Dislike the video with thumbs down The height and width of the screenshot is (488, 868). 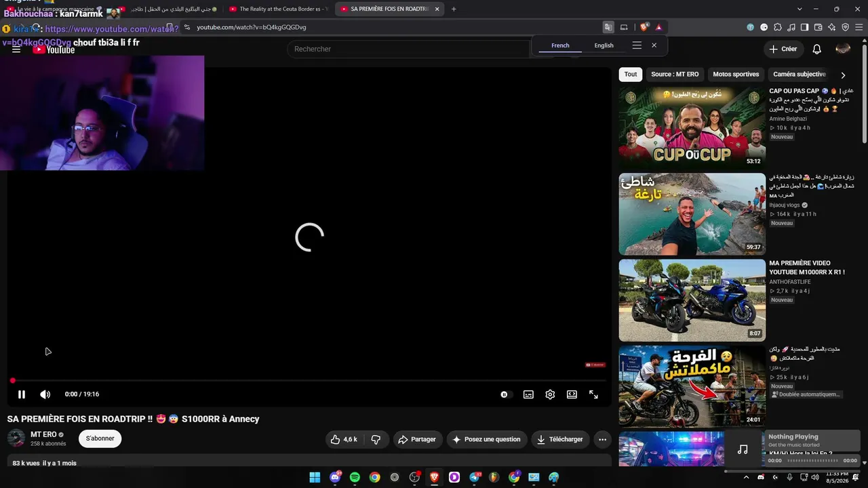click(376, 439)
